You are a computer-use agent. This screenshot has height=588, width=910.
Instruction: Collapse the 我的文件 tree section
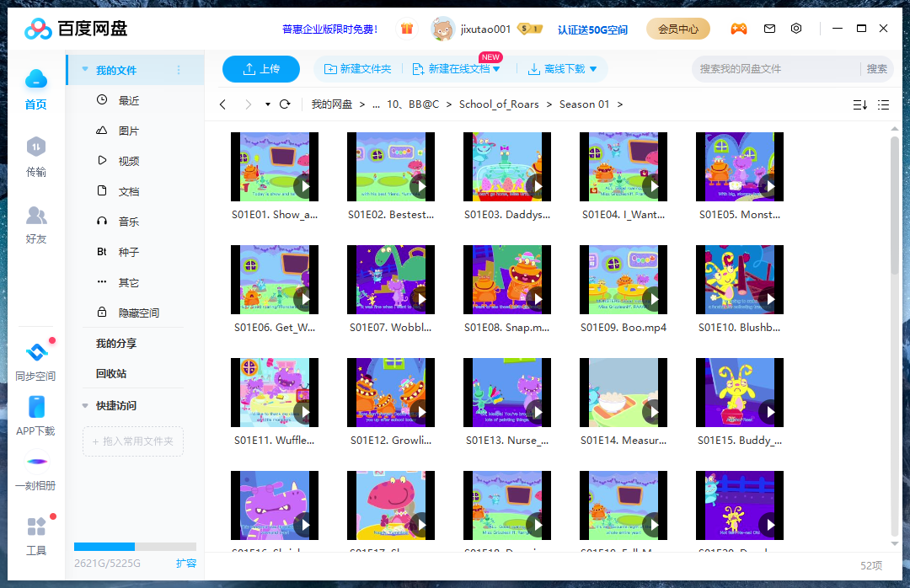[x=85, y=70]
